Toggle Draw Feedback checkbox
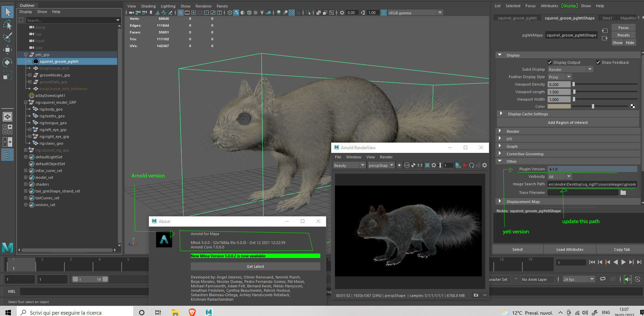Image resolution: width=644 pixels, height=316 pixels. click(x=598, y=62)
